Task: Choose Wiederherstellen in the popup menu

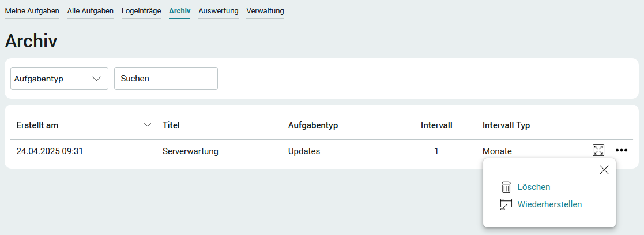Action: click(x=549, y=204)
